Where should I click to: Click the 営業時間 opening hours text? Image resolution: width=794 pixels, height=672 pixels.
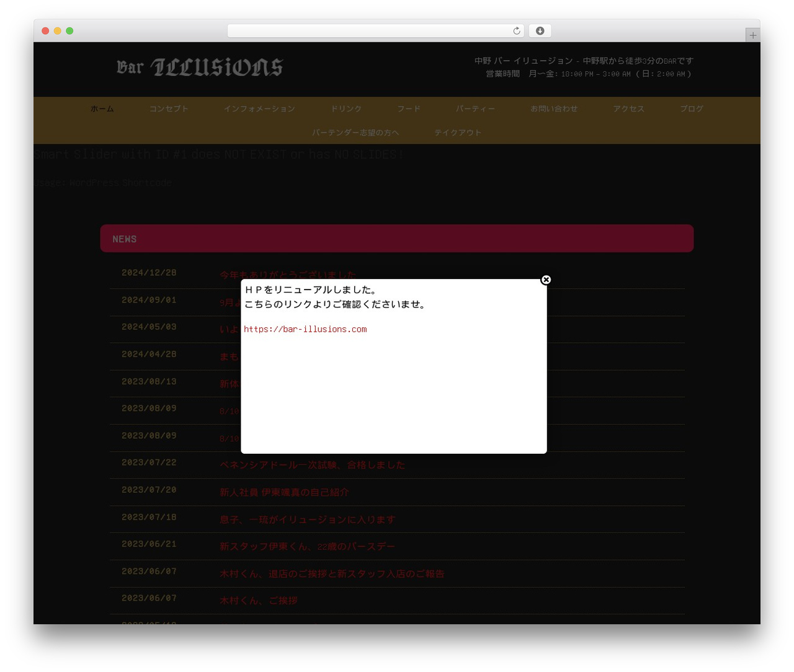coord(588,74)
